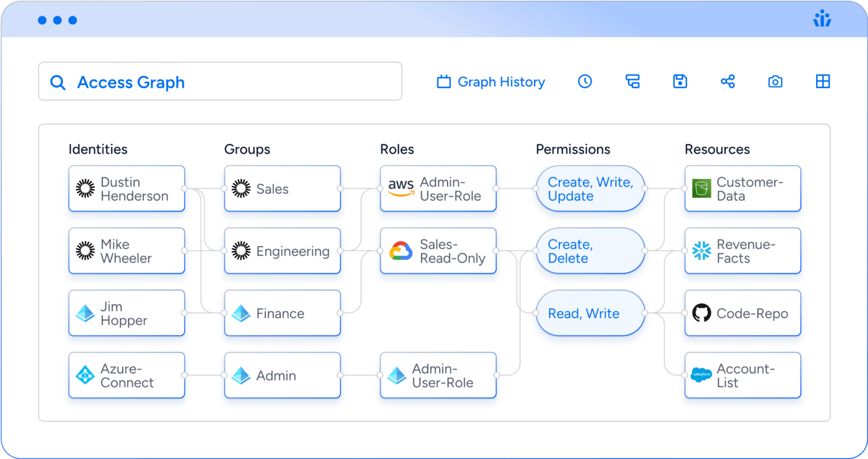Viewport: 868px width, 459px height.
Task: Select the Dustin Henderson identity node
Action: 127,189
